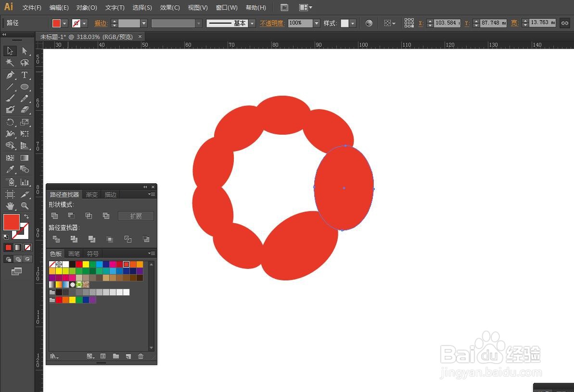Open brush definition 基本 dropdown
This screenshot has width=574, height=392.
click(252, 24)
